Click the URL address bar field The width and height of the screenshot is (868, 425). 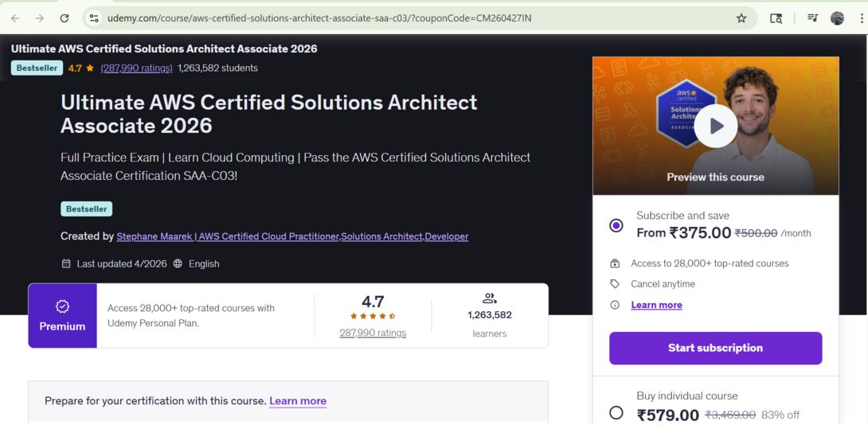click(398, 18)
